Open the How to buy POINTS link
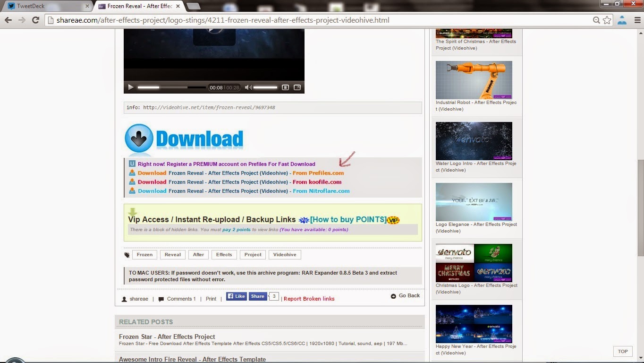This screenshot has height=363, width=644. [x=348, y=220]
